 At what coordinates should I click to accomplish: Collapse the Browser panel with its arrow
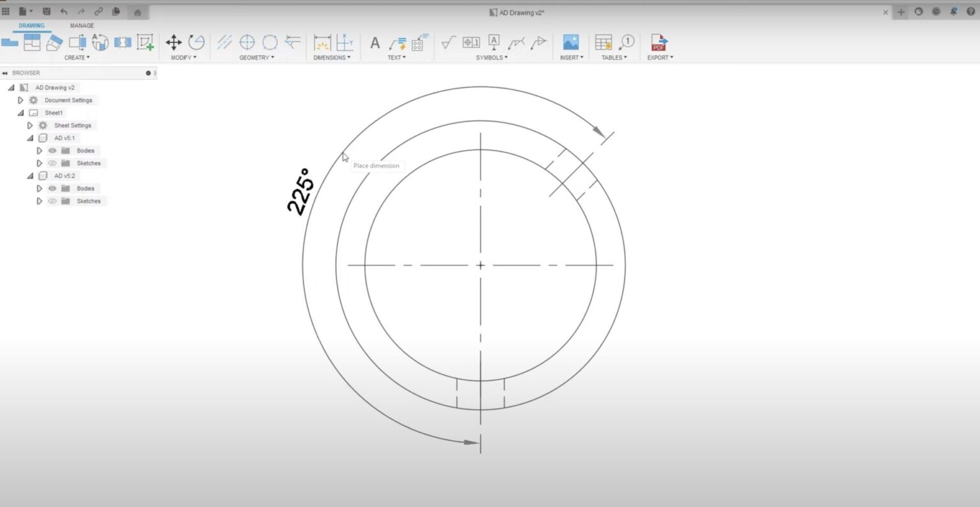pos(6,73)
